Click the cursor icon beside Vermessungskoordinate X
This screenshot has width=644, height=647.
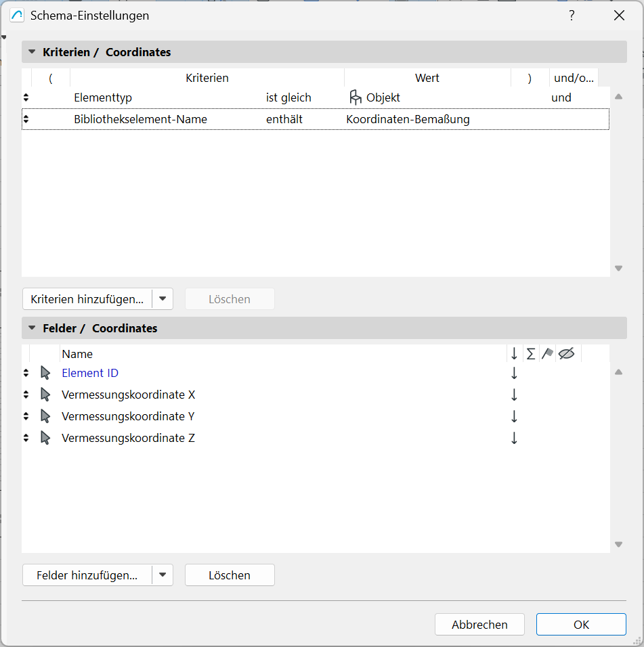click(x=45, y=395)
